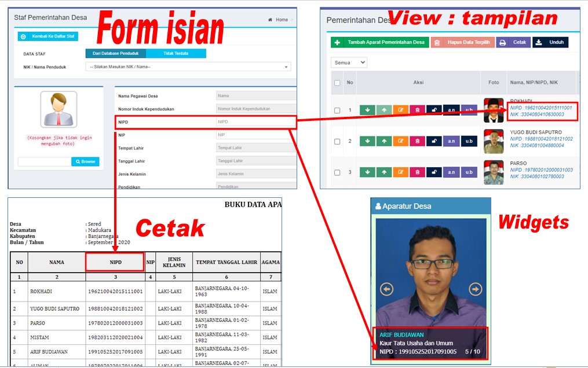Open the Semua filter dropdown

click(x=348, y=62)
